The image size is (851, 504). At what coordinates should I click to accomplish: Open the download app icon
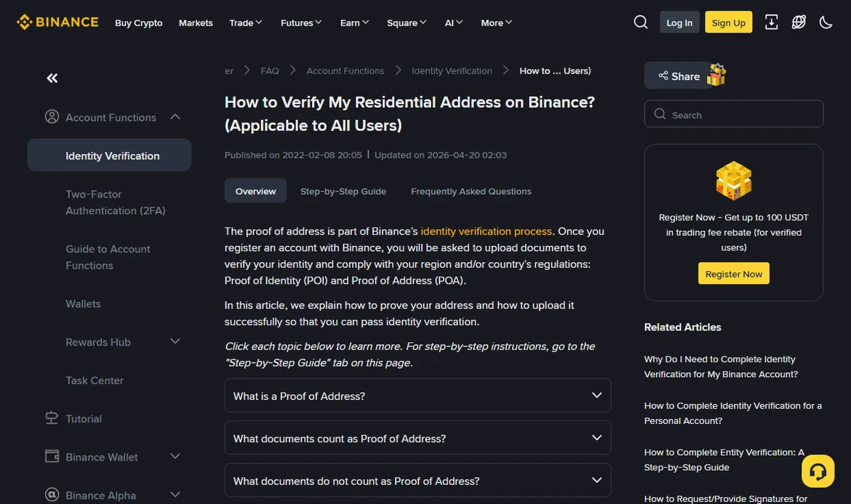[x=772, y=22]
